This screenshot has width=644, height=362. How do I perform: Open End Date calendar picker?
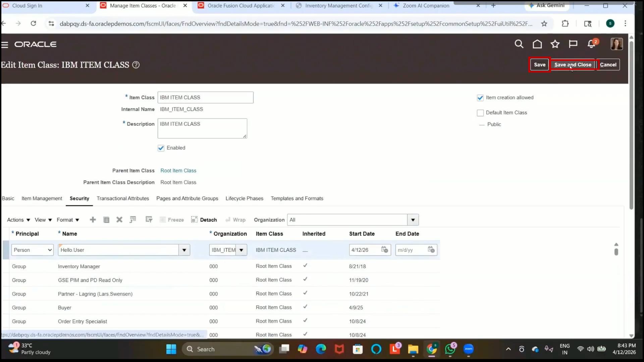431,250
